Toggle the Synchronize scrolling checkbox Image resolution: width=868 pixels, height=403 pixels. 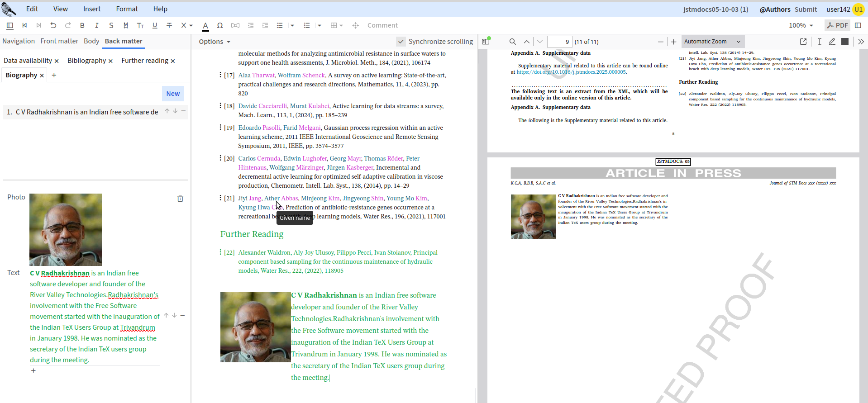401,42
